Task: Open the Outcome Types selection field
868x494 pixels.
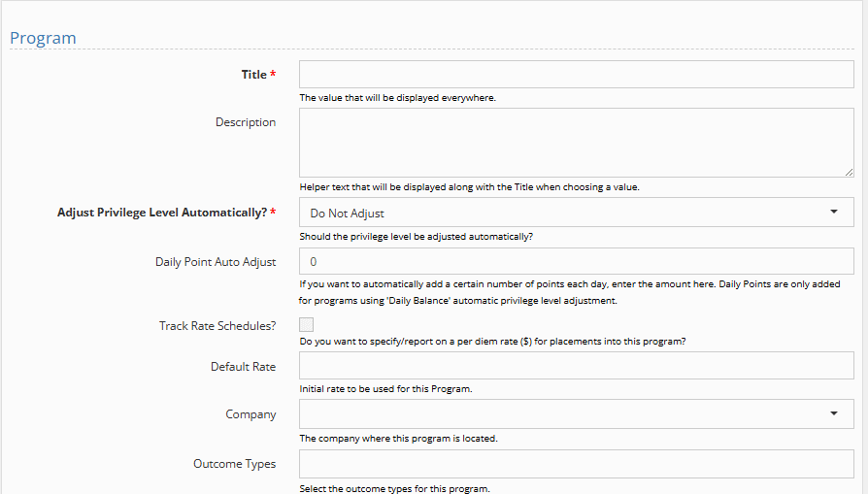Action: click(x=576, y=464)
